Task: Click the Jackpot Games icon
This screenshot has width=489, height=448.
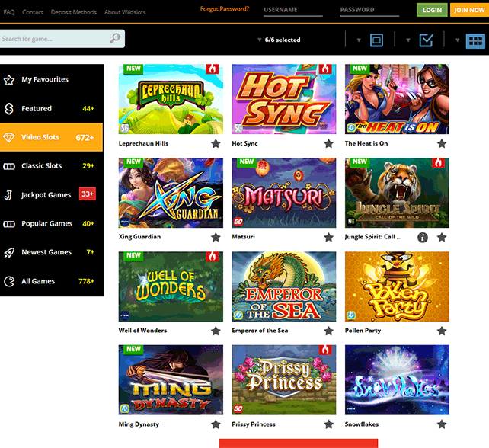Action: pos(8,195)
